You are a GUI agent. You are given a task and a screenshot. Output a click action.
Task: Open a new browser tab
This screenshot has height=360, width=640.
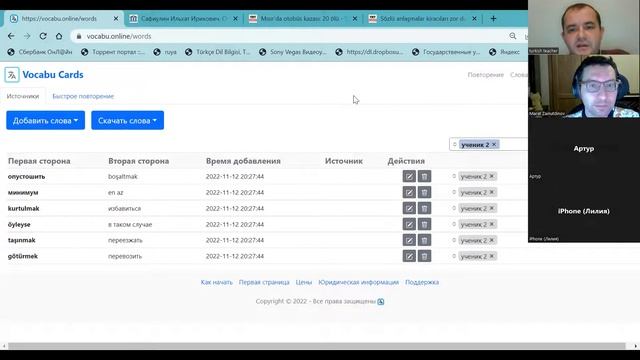[493, 18]
